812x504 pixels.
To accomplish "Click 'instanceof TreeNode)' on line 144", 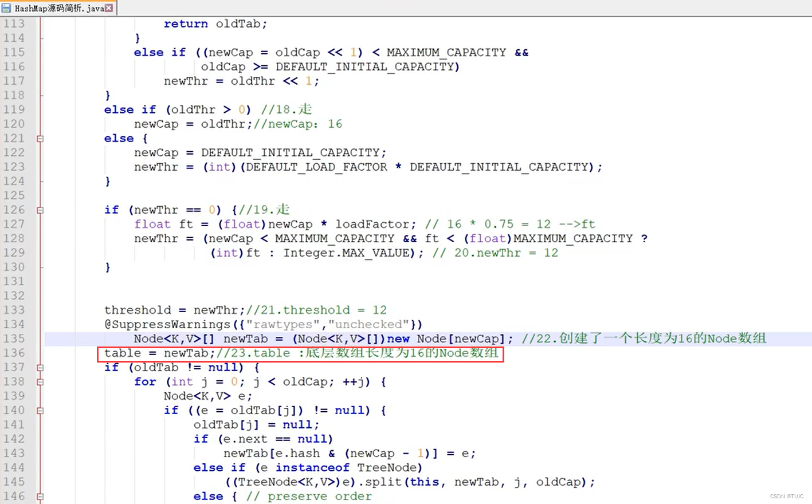I will 350,468.
